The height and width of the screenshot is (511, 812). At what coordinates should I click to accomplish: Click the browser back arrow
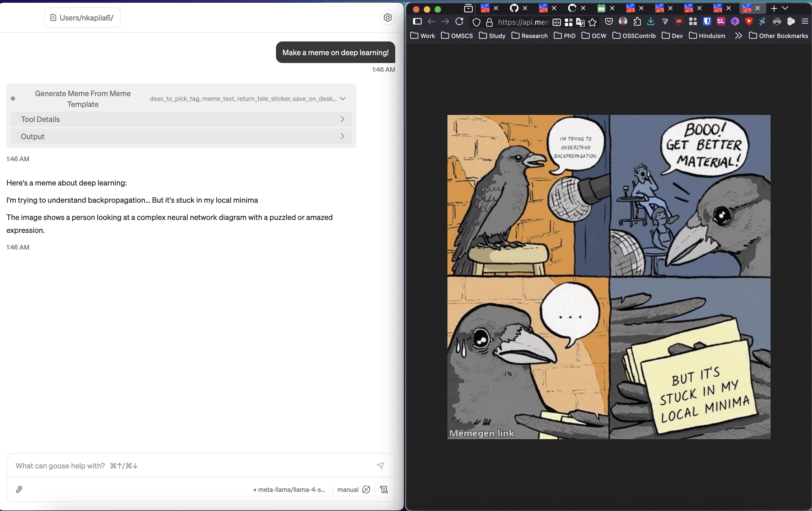pyautogui.click(x=431, y=22)
